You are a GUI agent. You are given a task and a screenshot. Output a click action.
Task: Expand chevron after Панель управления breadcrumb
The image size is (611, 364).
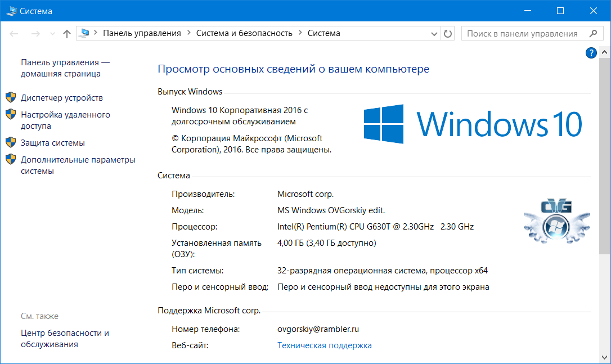188,33
